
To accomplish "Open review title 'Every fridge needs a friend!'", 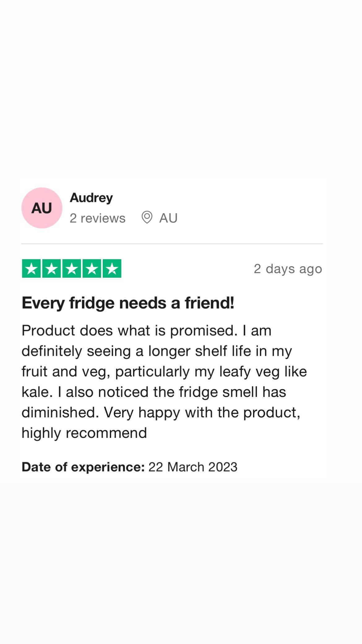I will click(x=128, y=303).
